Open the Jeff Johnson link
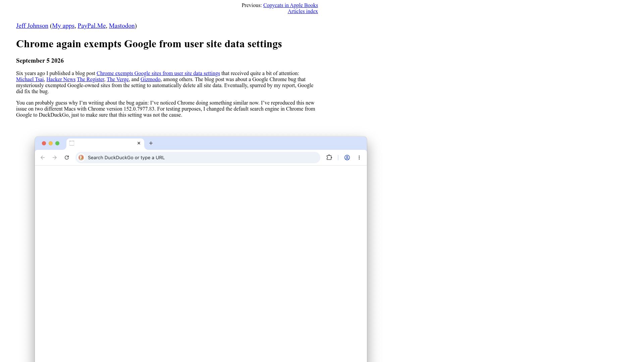The width and height of the screenshot is (644, 362). (x=32, y=26)
